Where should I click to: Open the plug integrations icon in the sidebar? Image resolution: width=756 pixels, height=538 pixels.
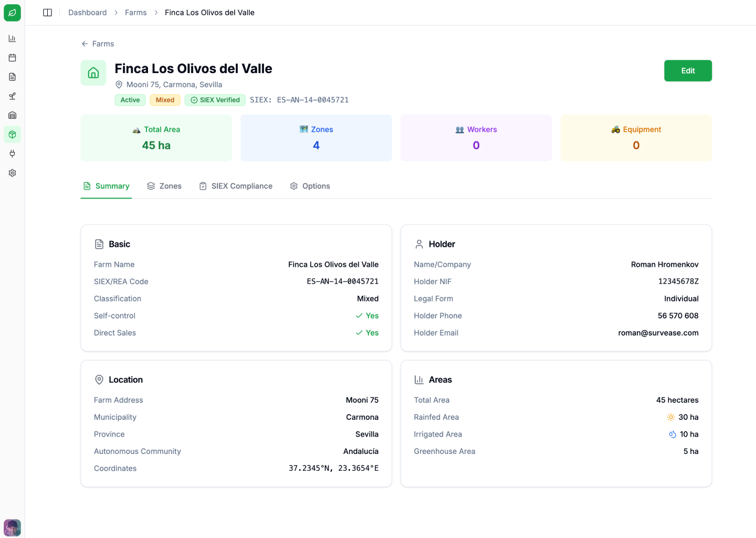(12, 153)
